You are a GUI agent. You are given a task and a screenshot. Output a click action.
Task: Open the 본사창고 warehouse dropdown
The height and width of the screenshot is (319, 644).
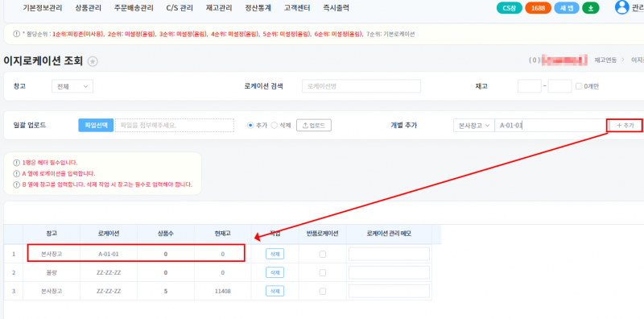474,126
